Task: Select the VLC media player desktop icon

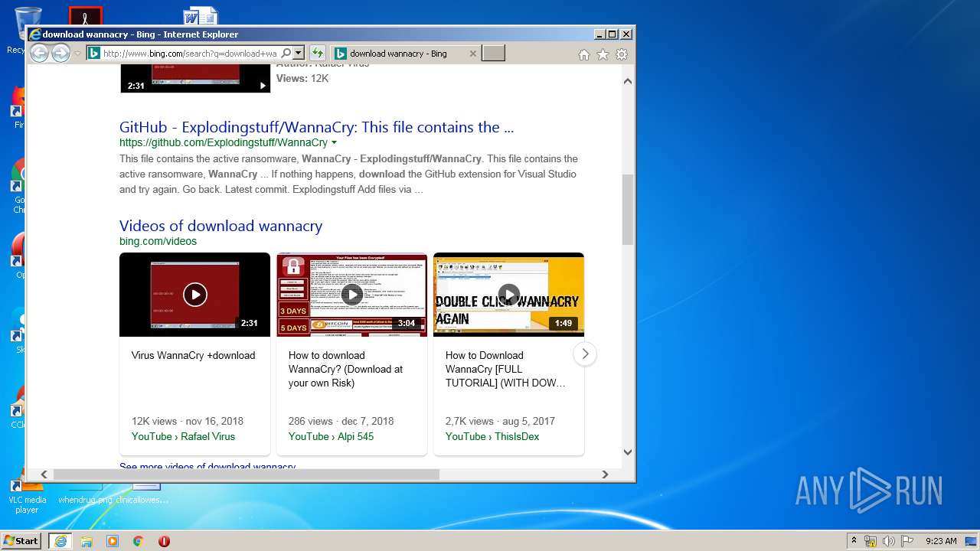Action: [x=27, y=497]
